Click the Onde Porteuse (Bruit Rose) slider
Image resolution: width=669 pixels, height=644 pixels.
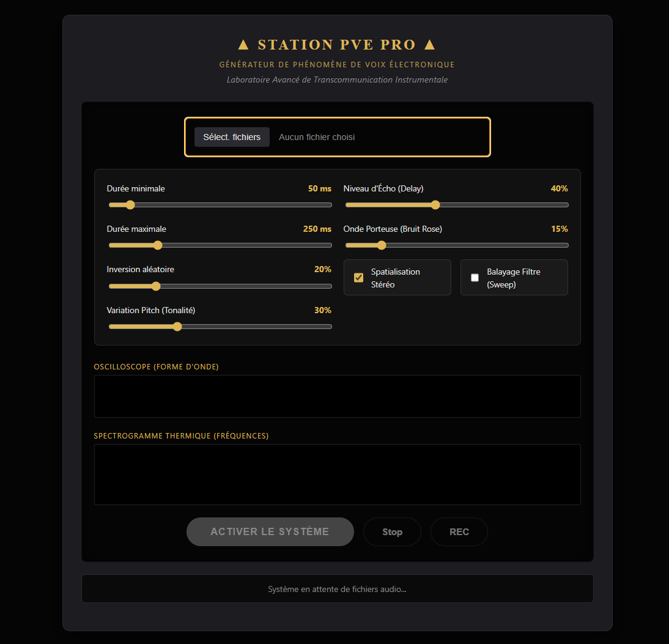point(457,245)
